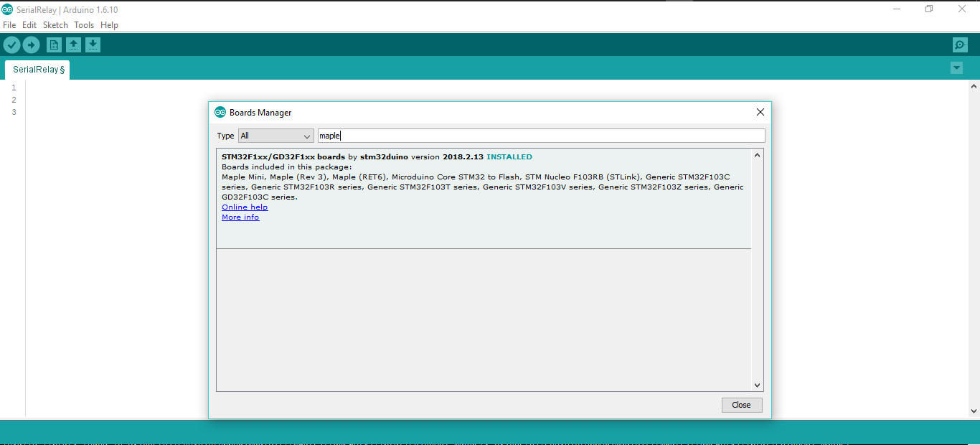The image size is (980, 445).
Task: Follow the More info link
Action: tap(240, 217)
